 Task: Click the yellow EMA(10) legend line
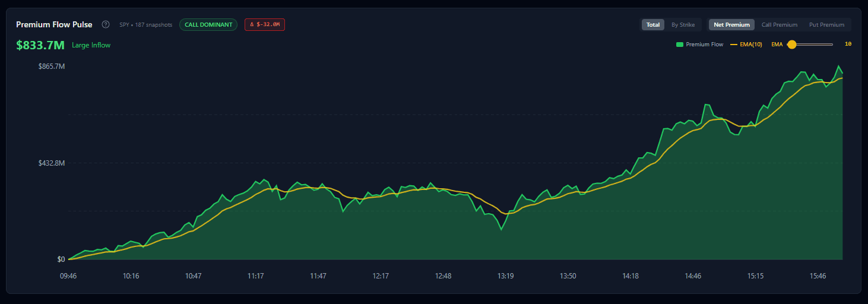pos(734,45)
